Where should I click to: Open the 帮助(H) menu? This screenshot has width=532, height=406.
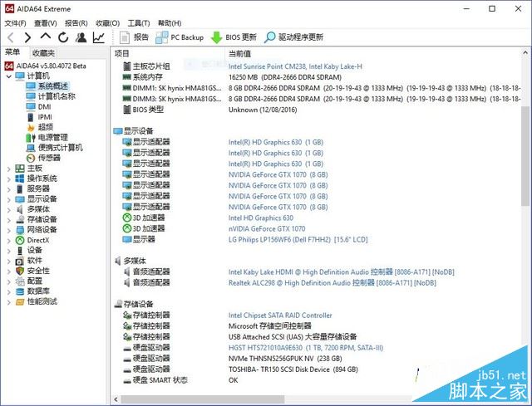tap(170, 23)
